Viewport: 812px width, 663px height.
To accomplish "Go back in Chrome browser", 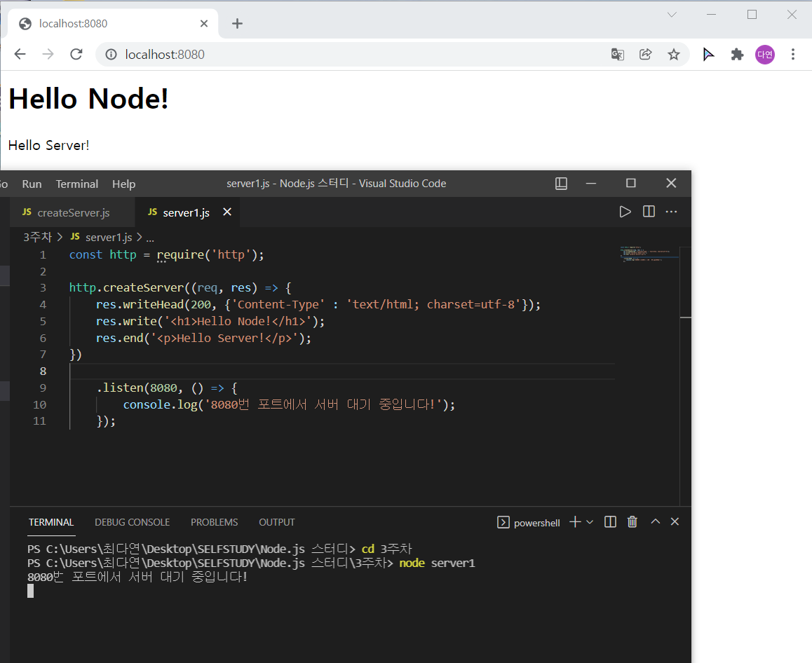I will tap(20, 55).
